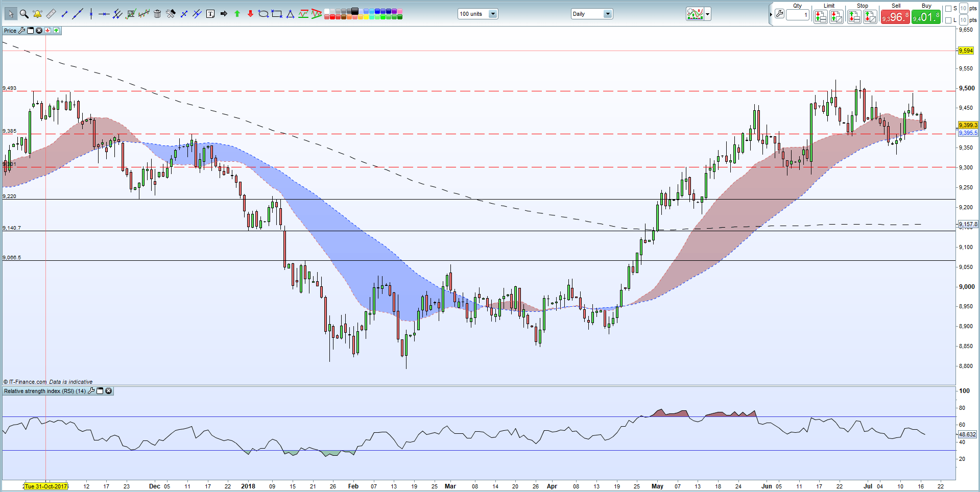Open trading panel wrench settings

779,14
